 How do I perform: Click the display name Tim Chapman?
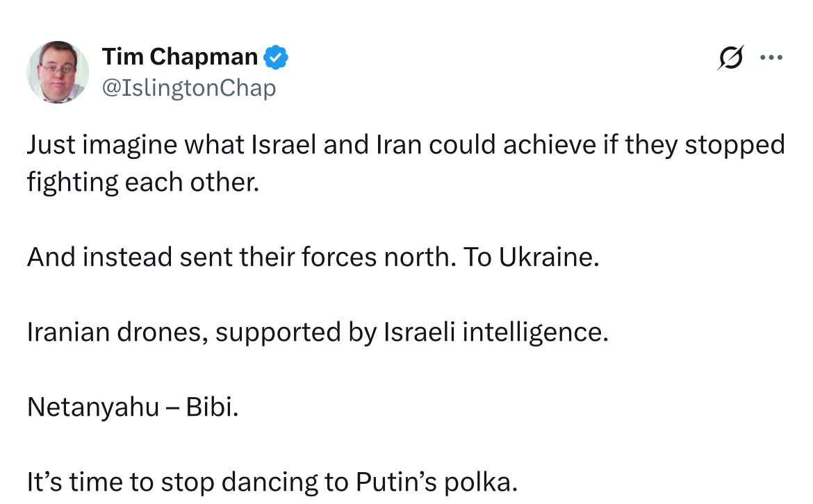(x=180, y=56)
